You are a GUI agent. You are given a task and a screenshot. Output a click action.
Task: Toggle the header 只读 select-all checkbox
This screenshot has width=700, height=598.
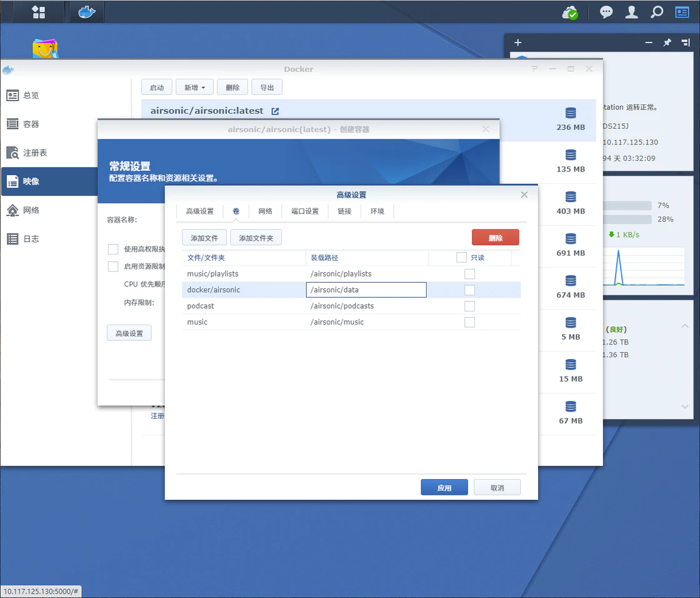[461, 257]
